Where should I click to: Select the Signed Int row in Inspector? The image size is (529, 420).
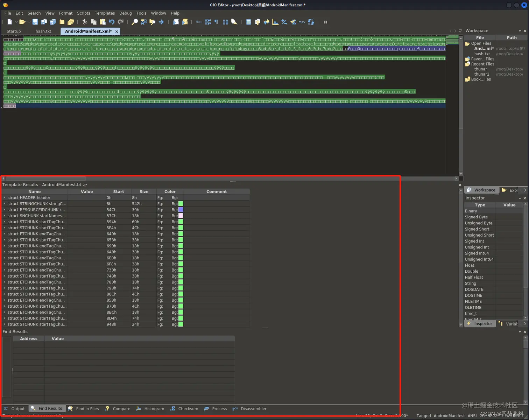[493, 241]
